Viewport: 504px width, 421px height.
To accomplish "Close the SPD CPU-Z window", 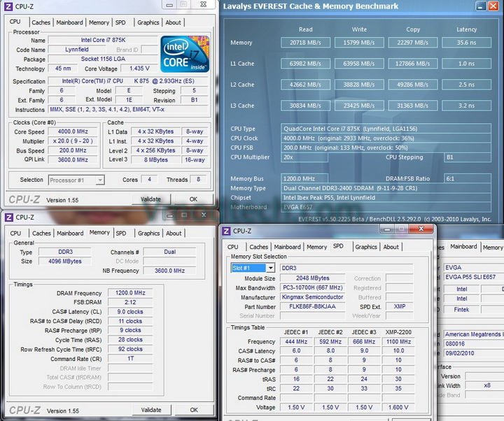I will point(421,229).
